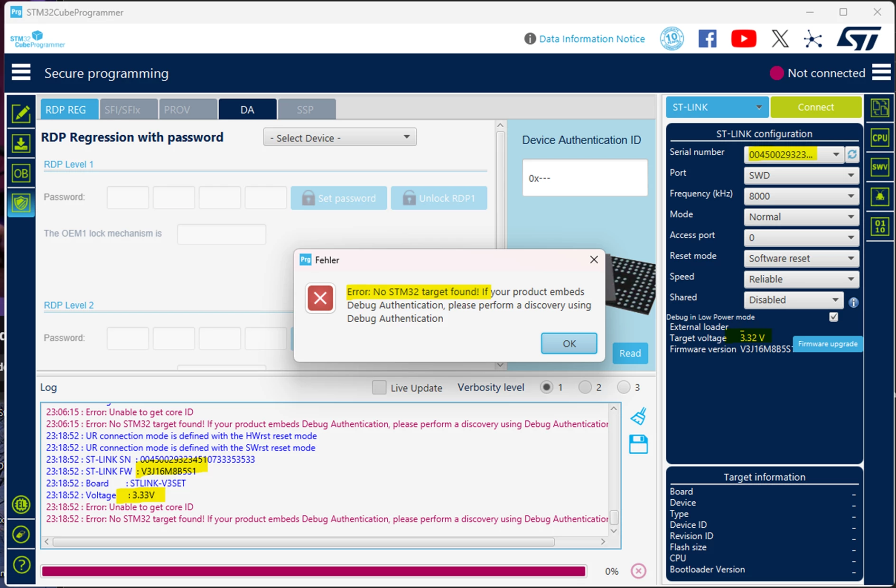Image resolution: width=896 pixels, height=588 pixels.
Task: Clear the log with broom icon
Action: point(638,416)
